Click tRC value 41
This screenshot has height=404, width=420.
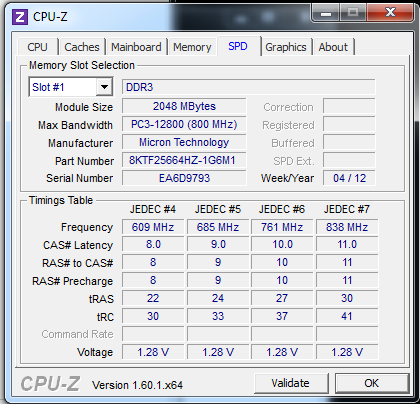(x=347, y=316)
